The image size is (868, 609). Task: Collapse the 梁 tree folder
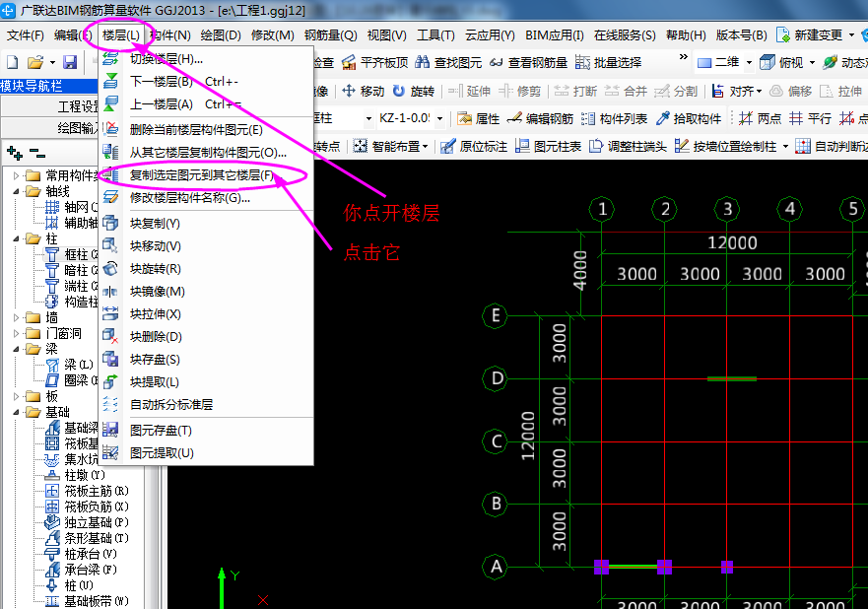(x=16, y=350)
